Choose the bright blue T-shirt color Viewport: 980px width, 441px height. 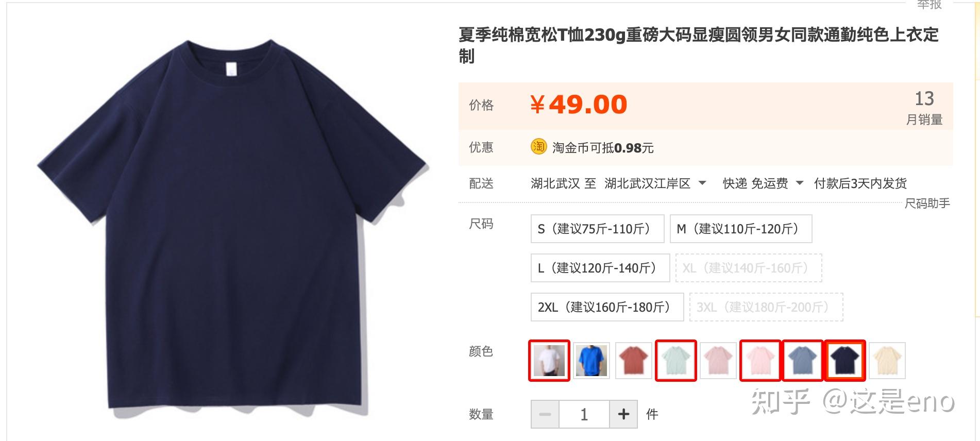click(x=592, y=361)
